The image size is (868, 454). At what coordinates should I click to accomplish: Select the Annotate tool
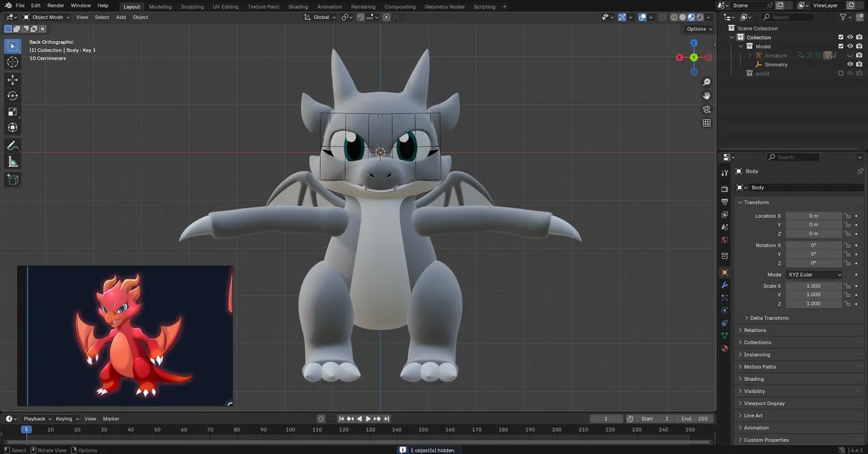tap(12, 146)
